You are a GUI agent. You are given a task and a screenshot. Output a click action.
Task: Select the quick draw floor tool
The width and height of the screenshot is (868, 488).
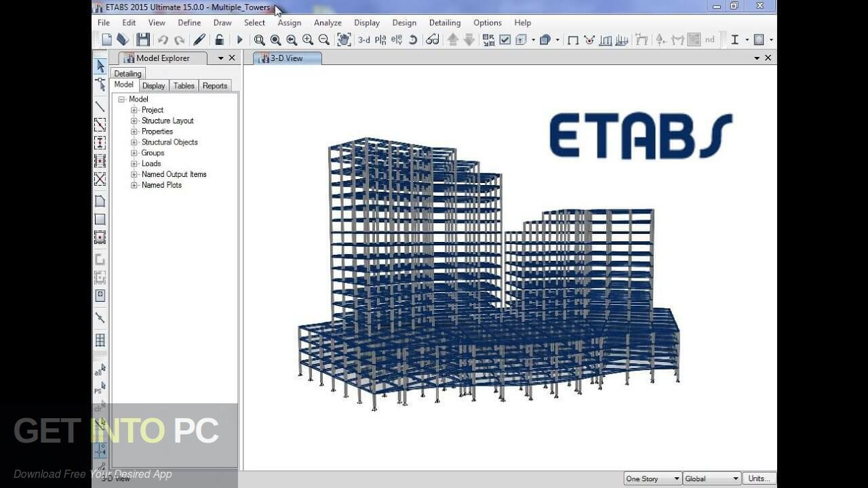(100, 238)
